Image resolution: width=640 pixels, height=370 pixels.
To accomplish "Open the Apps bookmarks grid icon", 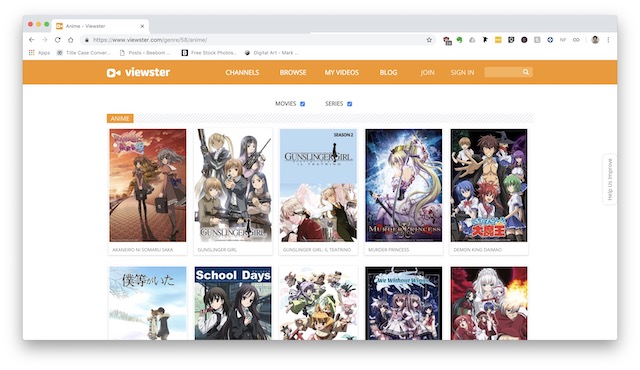I will click(x=31, y=53).
